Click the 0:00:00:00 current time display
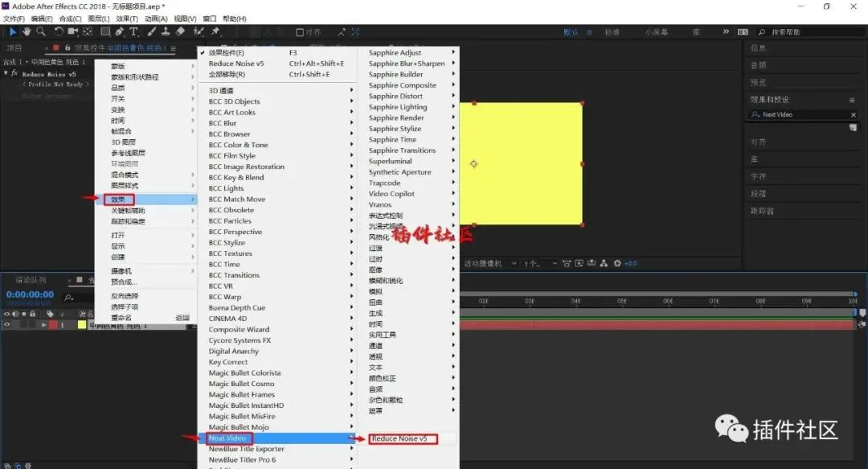 pyautogui.click(x=30, y=295)
